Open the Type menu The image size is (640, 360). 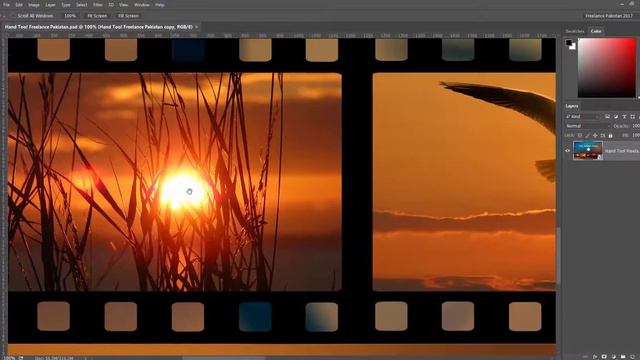65,5
